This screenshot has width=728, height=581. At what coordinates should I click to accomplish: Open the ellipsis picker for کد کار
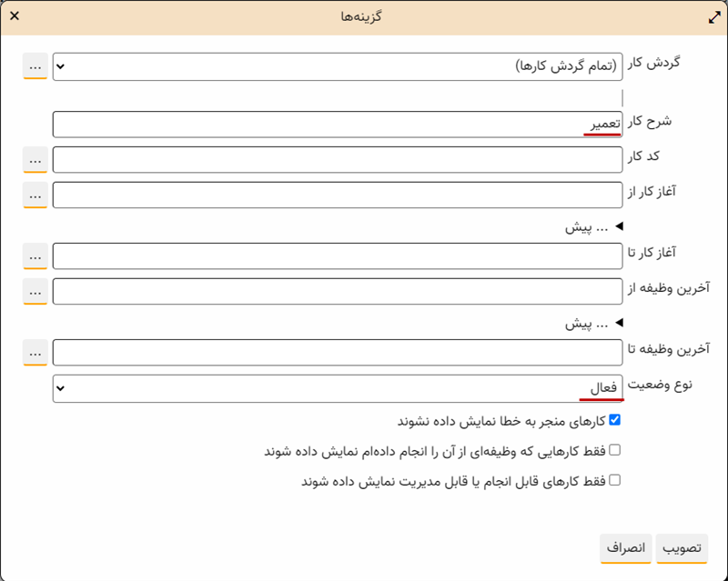point(35,160)
